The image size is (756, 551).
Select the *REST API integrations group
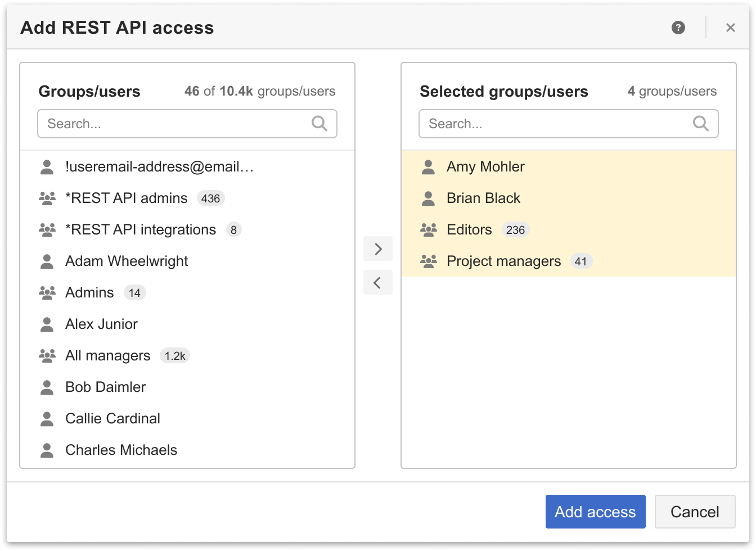141,229
